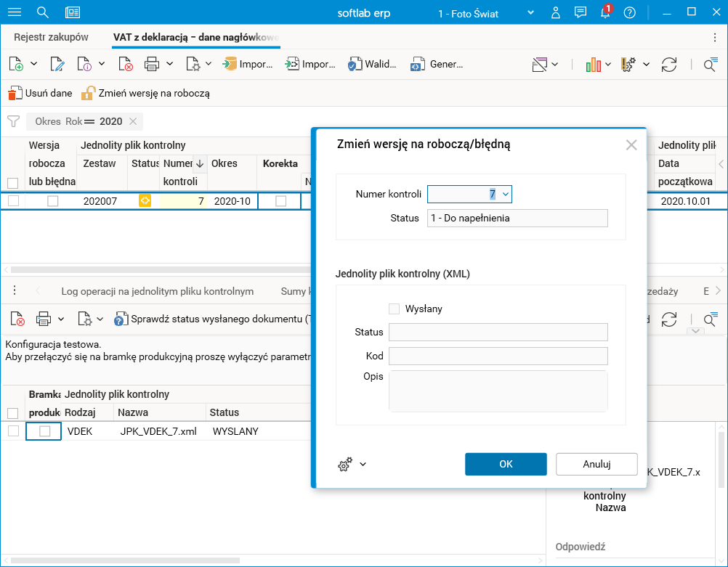
Task: Expand the add document dropdown arrow
Action: click(x=34, y=64)
